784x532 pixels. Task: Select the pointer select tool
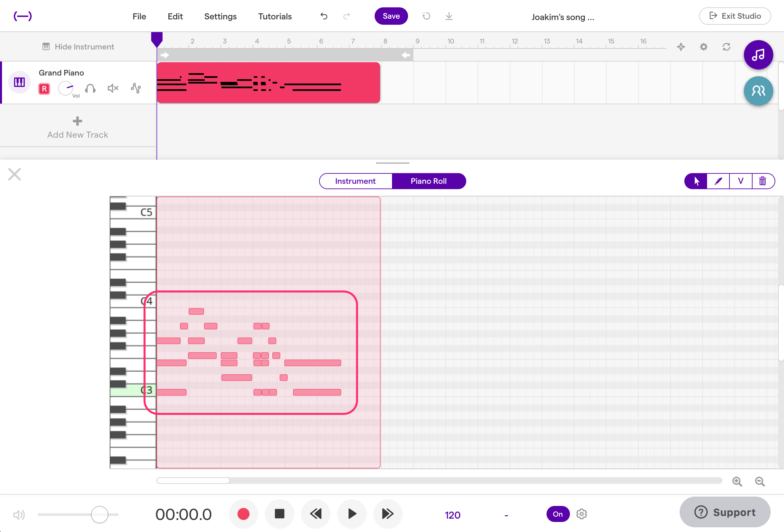(696, 181)
